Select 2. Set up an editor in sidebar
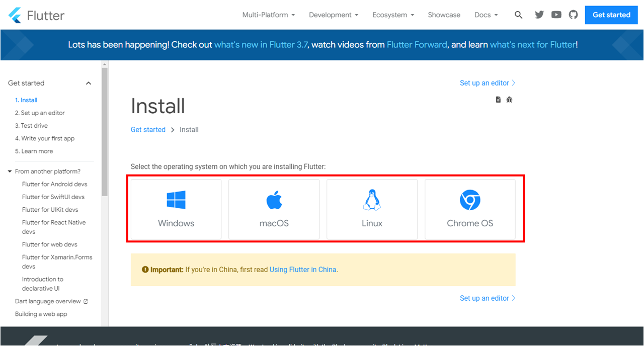Screen dimensions: 644x346 [x=40, y=113]
